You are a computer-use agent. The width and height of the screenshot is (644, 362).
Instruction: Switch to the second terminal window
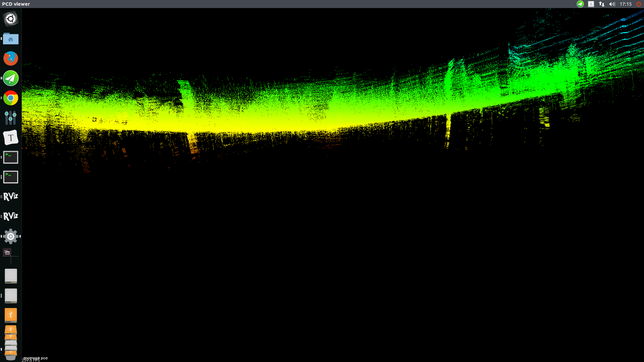[x=11, y=177]
